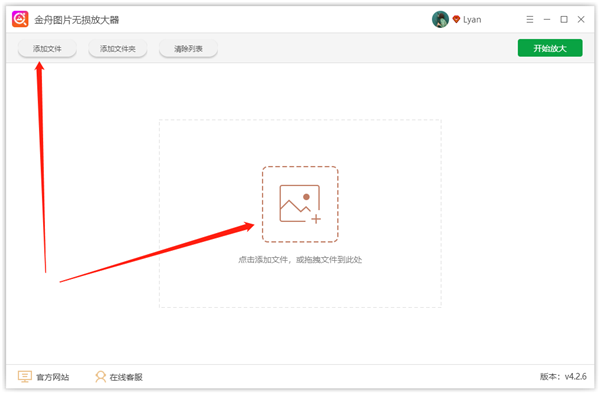600x394 pixels.
Task: Click the monitor icon beside 官方网站
Action: click(24, 377)
